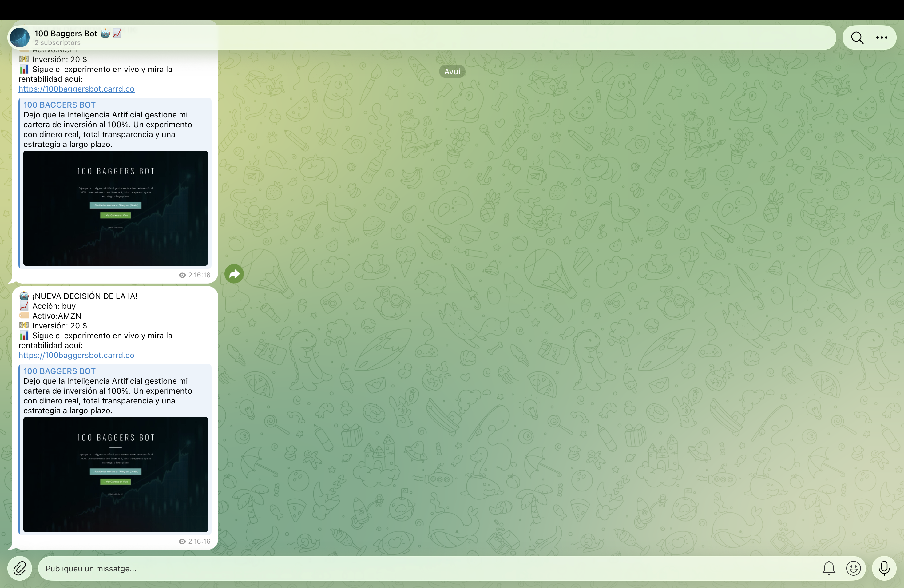Open the carrd.co link in the AMZN message

tap(76, 355)
